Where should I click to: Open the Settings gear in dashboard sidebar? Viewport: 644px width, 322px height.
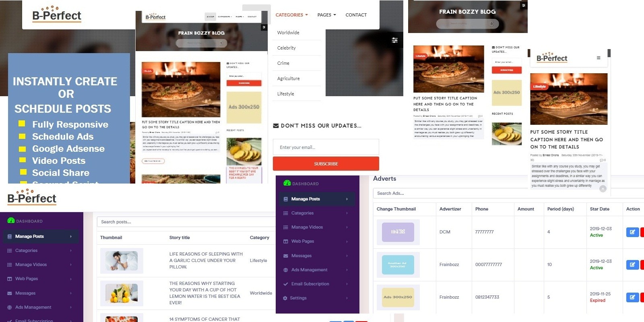(285, 298)
